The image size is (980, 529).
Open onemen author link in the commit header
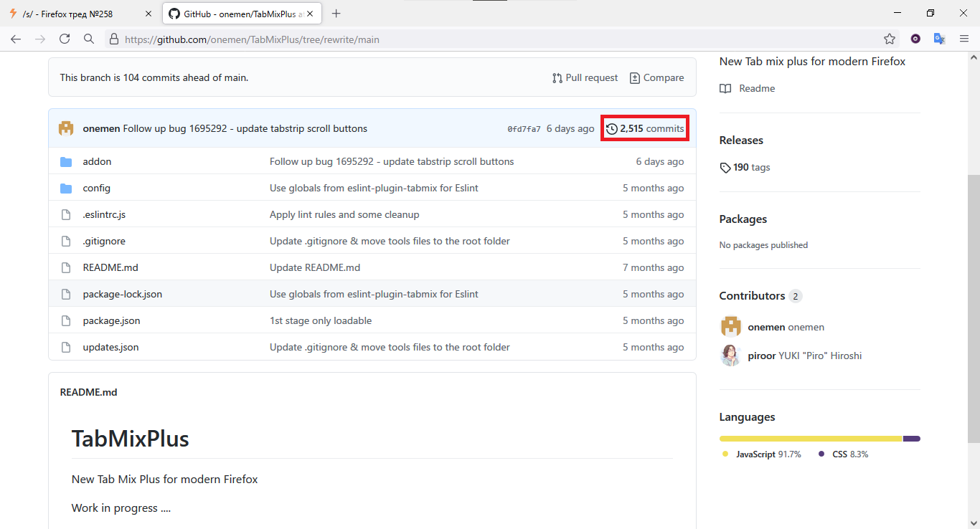point(101,128)
